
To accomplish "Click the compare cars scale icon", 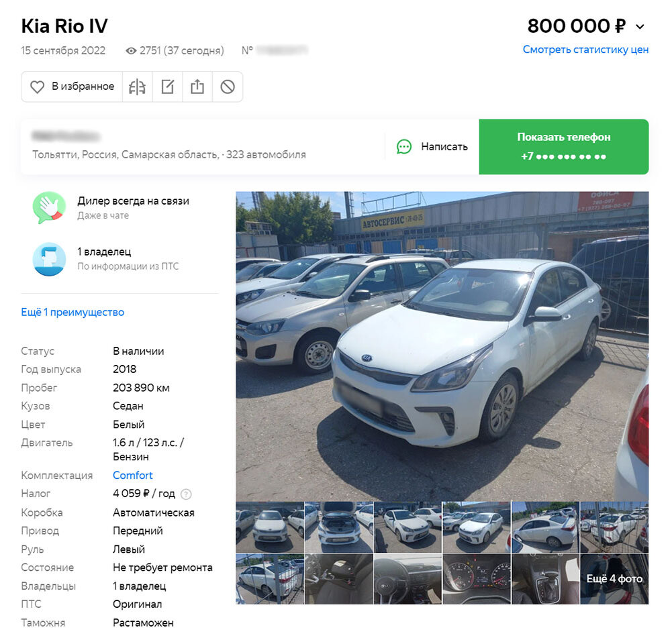I will click(x=137, y=87).
